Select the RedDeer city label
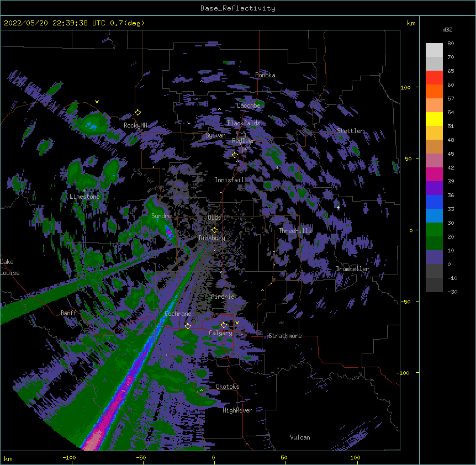 (x=243, y=141)
